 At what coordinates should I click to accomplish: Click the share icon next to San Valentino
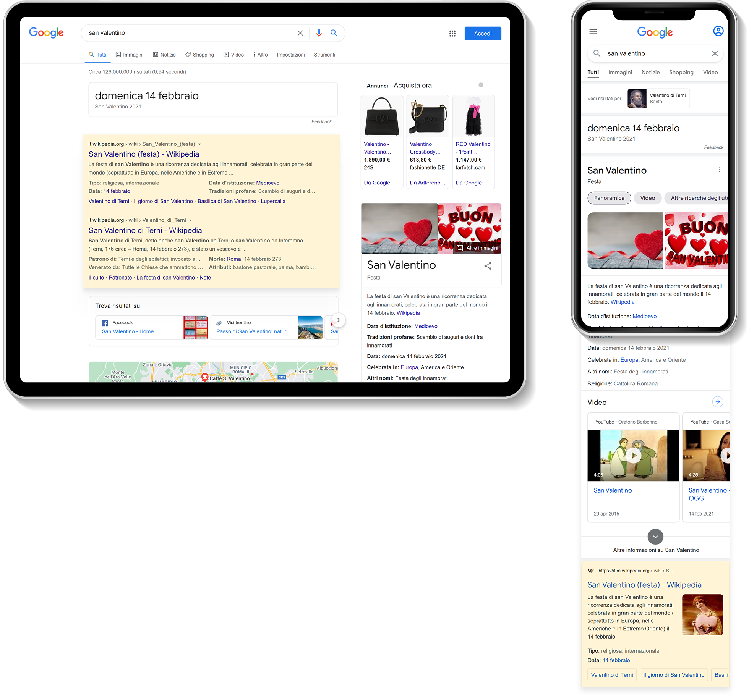pos(488,266)
